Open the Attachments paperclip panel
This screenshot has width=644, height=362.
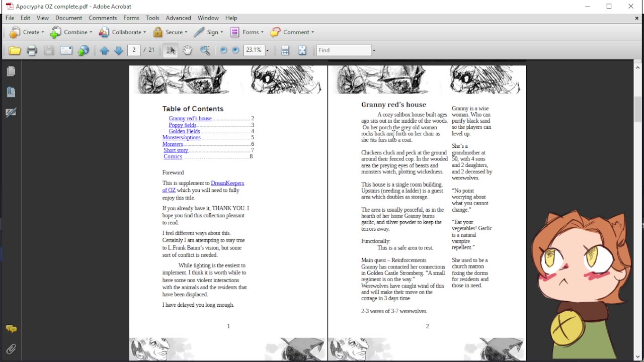pos(11,348)
